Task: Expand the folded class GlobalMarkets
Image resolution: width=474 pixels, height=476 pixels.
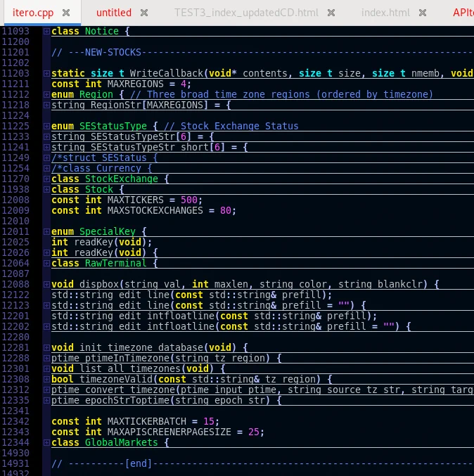Action: (46, 443)
